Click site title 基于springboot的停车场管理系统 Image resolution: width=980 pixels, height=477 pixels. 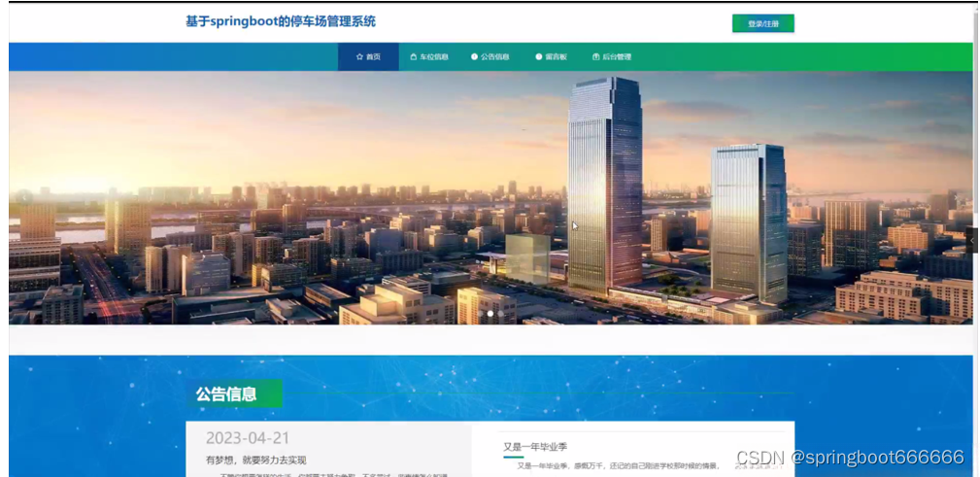click(281, 22)
